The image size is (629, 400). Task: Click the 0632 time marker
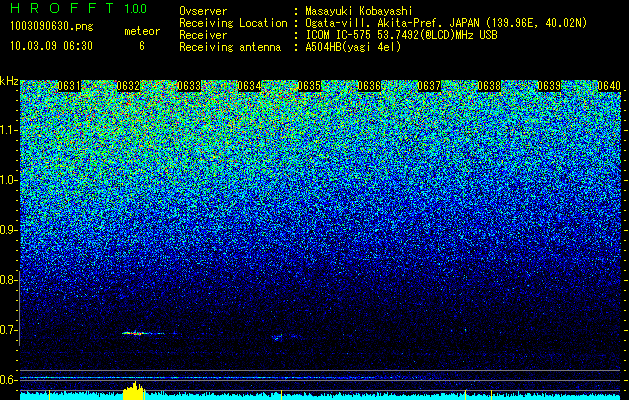pos(128,86)
